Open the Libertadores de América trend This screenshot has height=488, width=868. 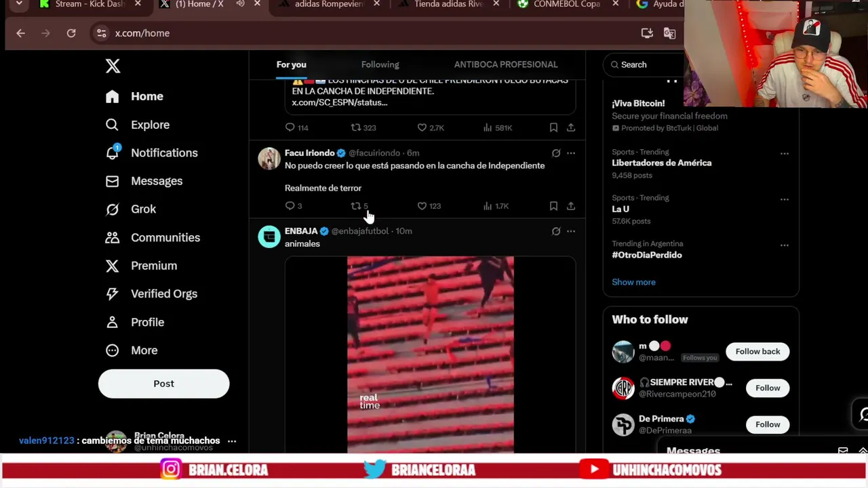pos(662,163)
